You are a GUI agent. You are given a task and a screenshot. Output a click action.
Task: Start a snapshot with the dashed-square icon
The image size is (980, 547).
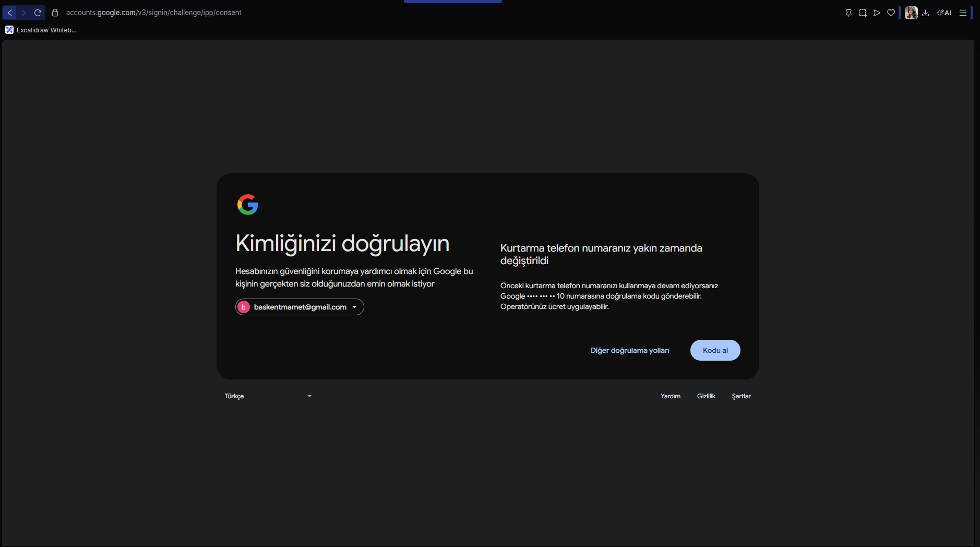pyautogui.click(x=863, y=13)
